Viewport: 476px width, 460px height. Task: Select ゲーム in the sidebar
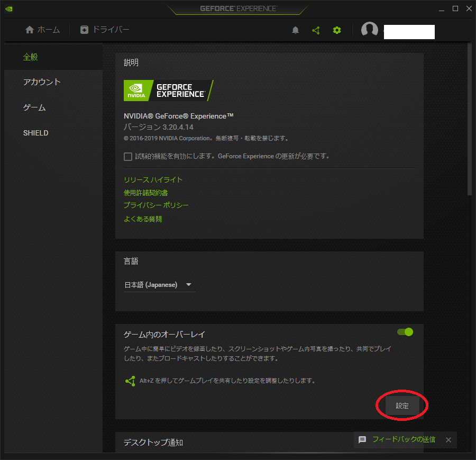(53, 107)
